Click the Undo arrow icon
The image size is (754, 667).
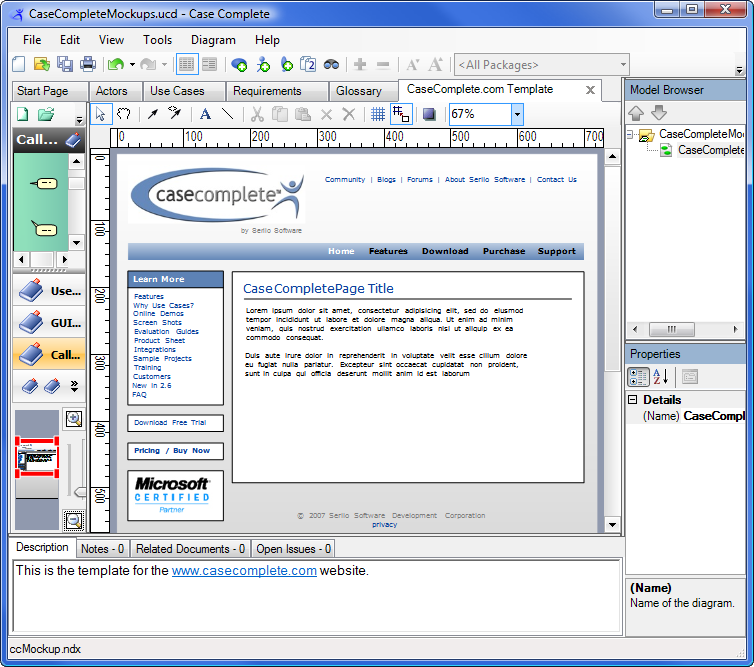point(116,64)
